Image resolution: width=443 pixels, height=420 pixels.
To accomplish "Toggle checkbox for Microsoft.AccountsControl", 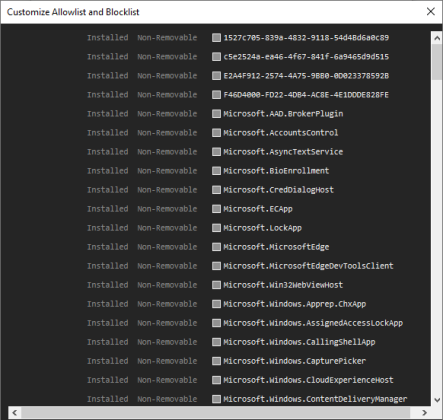I will pos(216,133).
